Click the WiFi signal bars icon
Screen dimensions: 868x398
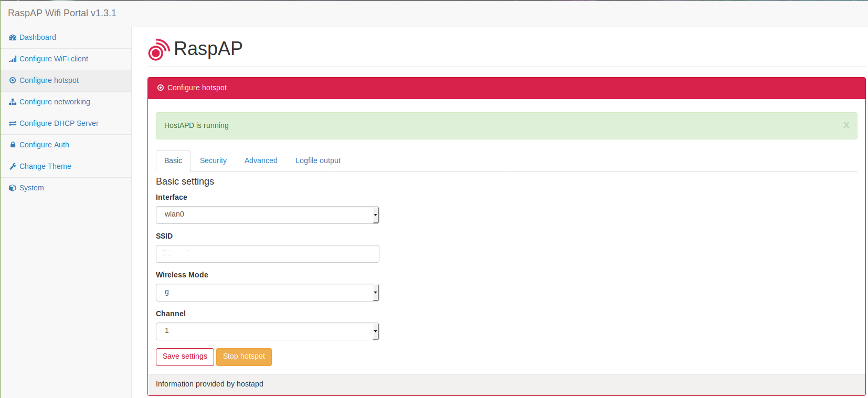tap(13, 59)
